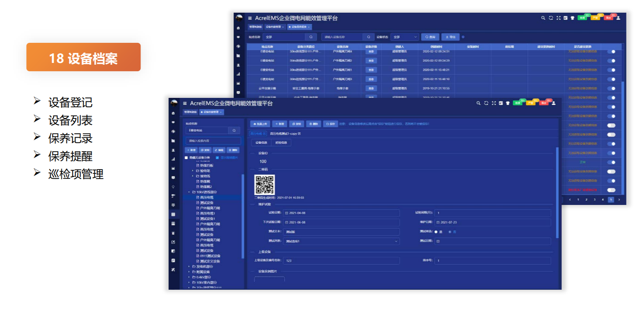Click theme shirt icon in front window header

pos(508,103)
